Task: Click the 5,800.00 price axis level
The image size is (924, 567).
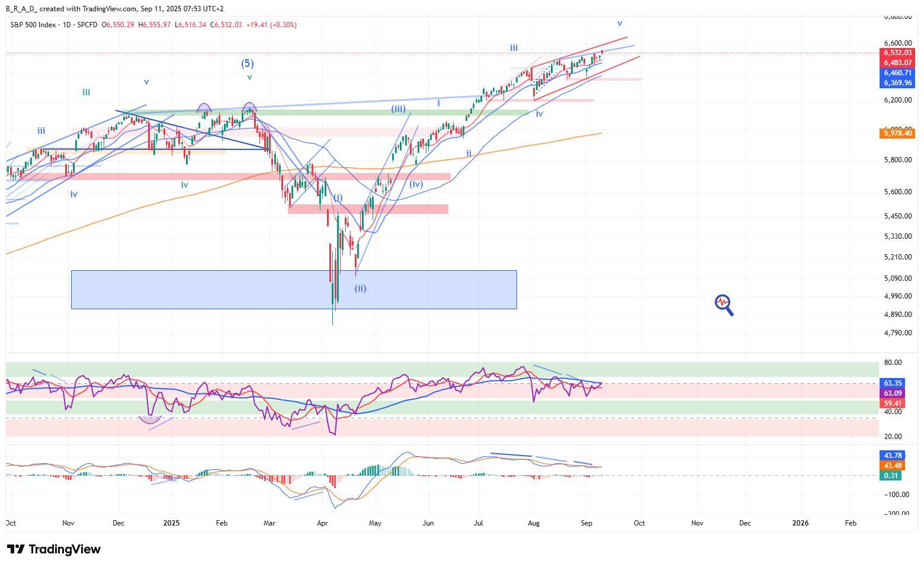Action: pos(897,160)
